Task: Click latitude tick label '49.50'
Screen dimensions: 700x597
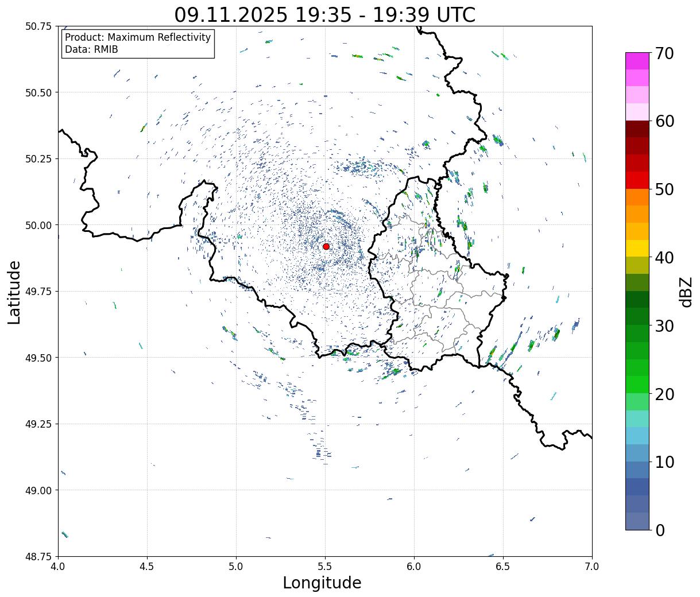Action: (38, 358)
